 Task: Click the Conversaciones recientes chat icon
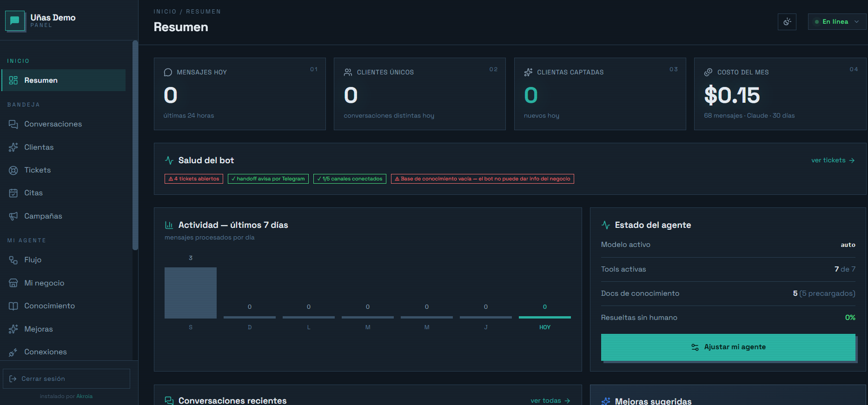[x=169, y=400]
